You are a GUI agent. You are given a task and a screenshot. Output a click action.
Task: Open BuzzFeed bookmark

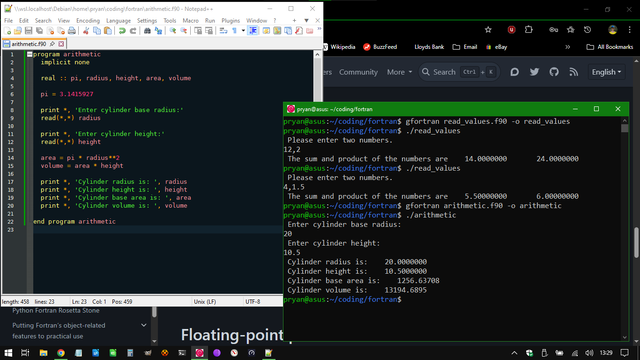380,47
